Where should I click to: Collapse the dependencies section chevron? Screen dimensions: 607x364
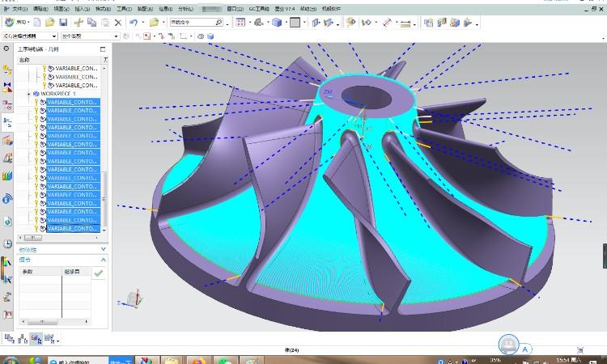[103, 249]
